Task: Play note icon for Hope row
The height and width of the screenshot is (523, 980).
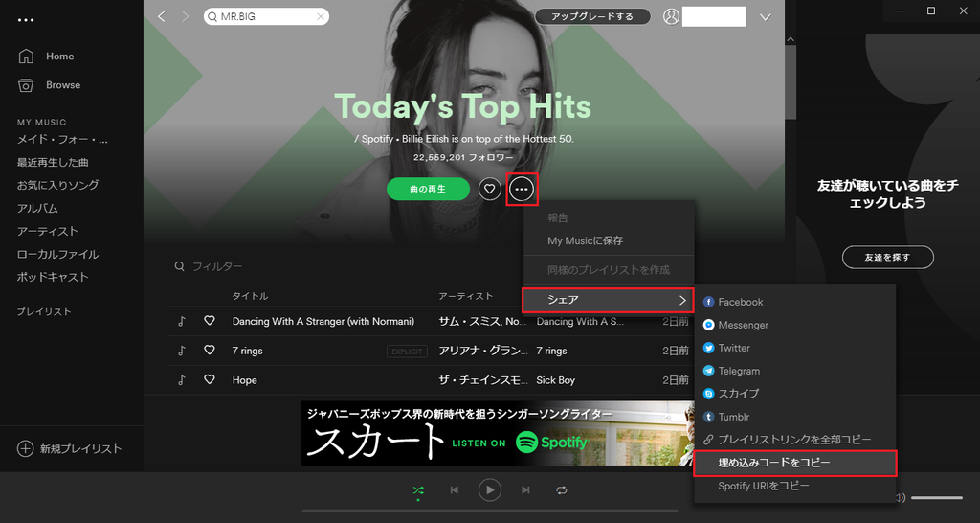Action: (182, 379)
